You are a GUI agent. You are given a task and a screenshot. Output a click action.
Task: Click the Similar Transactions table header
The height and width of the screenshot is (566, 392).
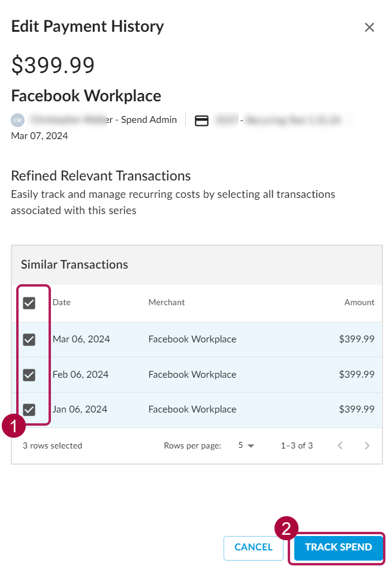tap(74, 264)
